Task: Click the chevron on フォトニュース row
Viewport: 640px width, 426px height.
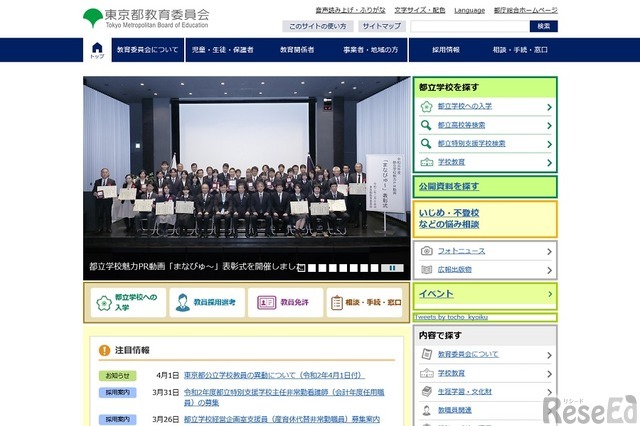Action: coord(549,252)
